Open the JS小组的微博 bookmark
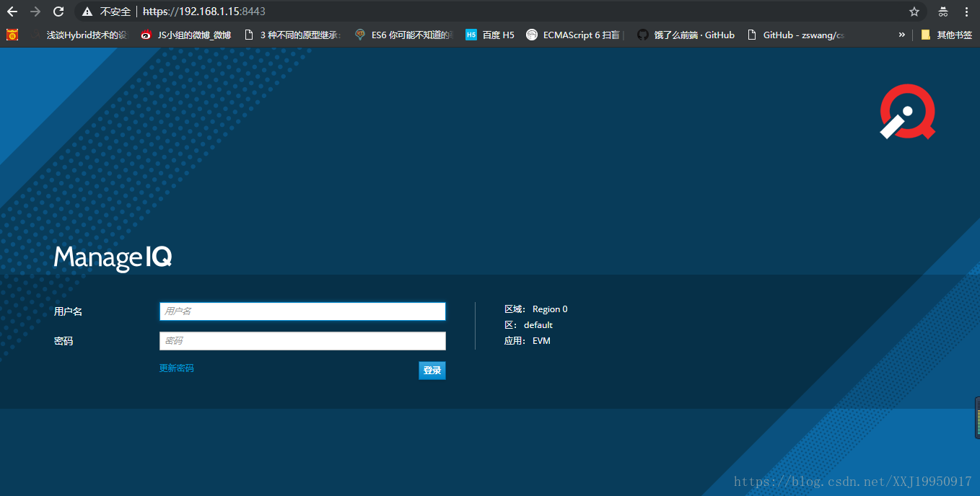Screen dimensions: 980x496 click(x=186, y=35)
